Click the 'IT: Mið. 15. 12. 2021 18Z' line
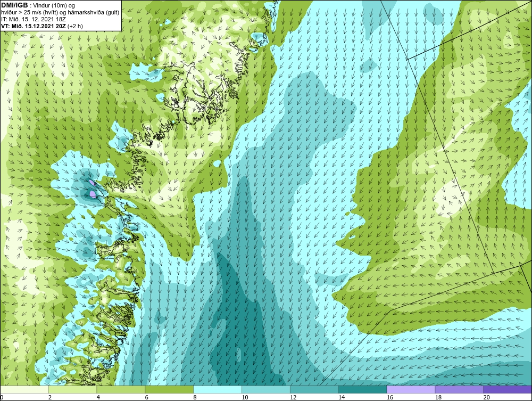The height and width of the screenshot is (401, 532). (34, 19)
